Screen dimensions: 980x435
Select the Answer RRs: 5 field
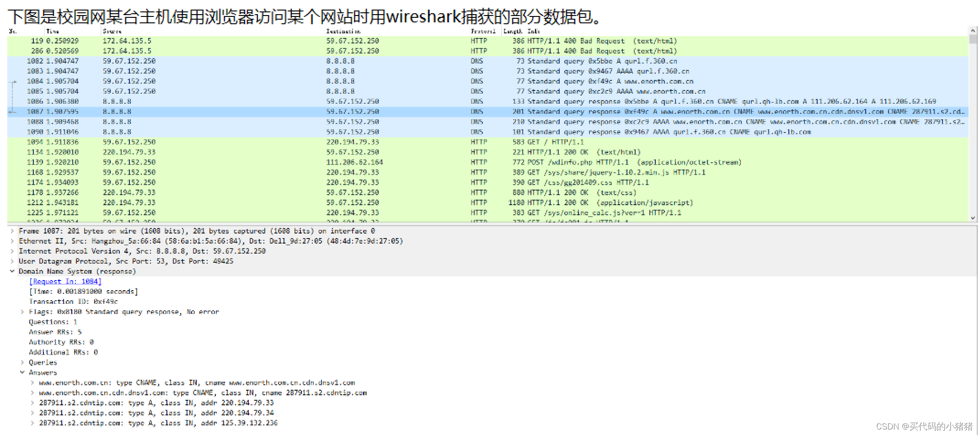click(x=55, y=332)
